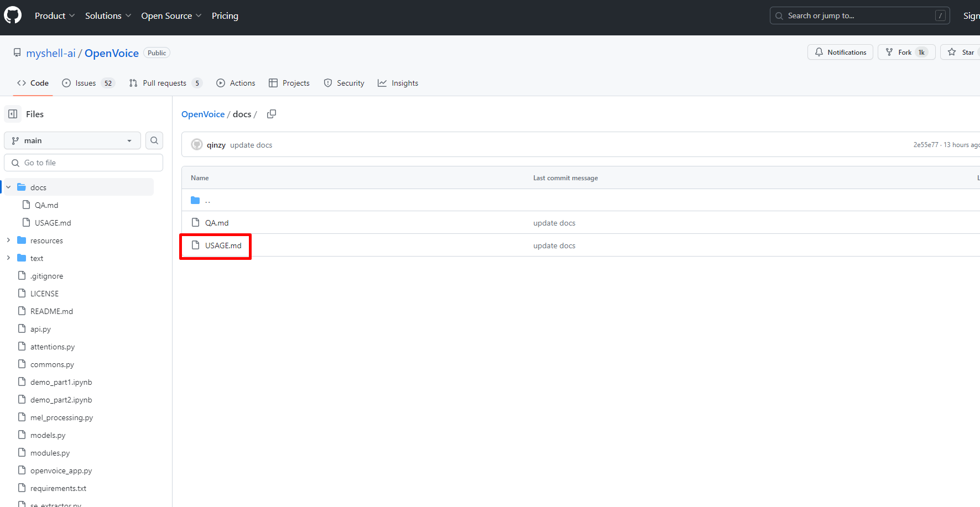The image size is (980, 507).
Task: Click the search files magnifier button
Action: (154, 140)
